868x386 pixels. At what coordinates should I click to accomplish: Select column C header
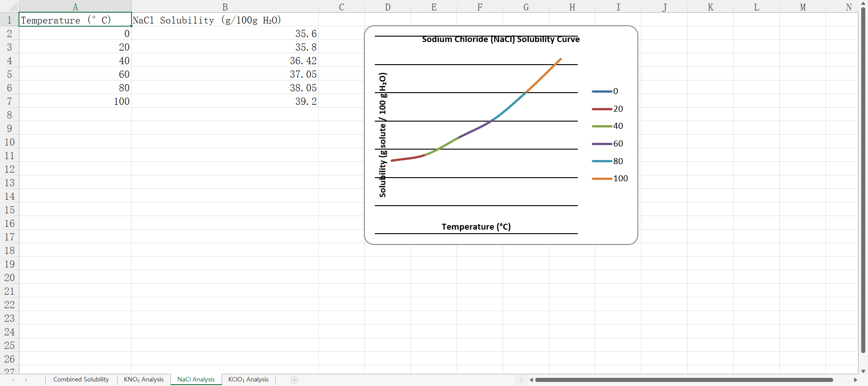tap(341, 7)
